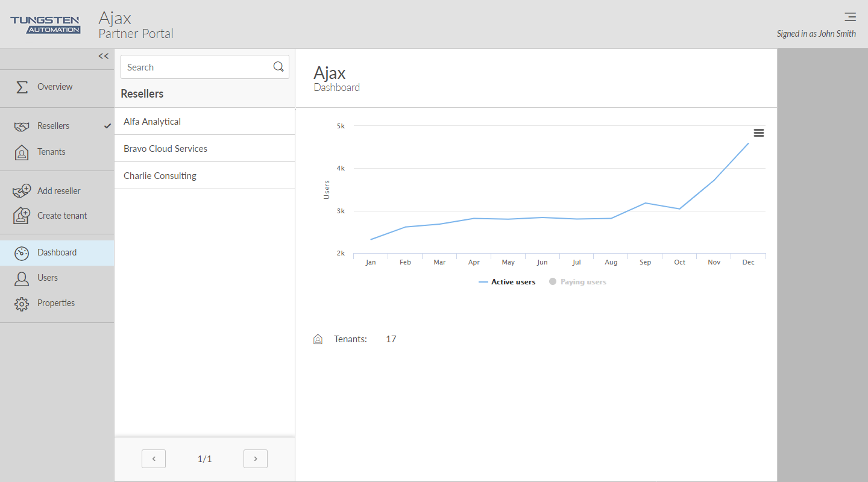Open Tenants via its house icon
Viewport: 868px width, 482px height.
22,152
